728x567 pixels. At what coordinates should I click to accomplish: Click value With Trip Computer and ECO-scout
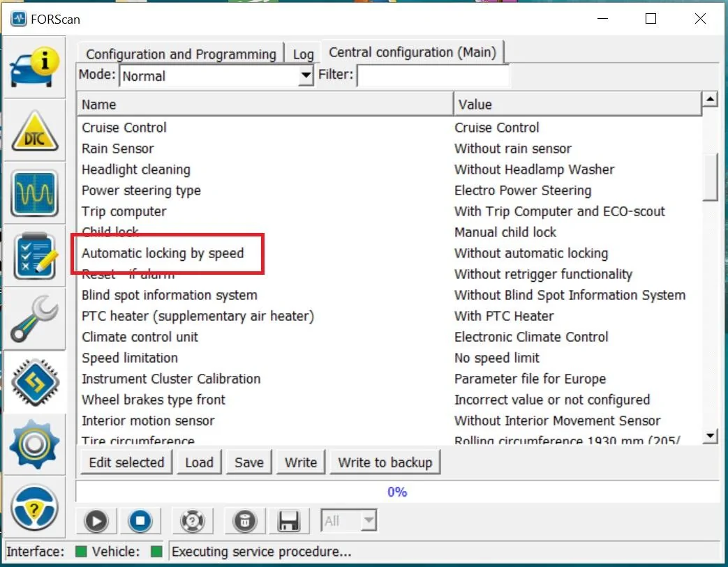560,211
